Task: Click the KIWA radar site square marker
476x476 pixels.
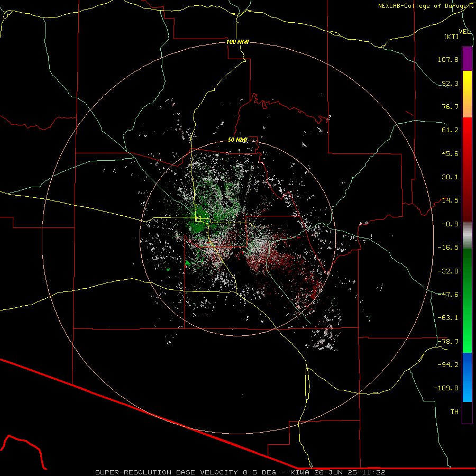Action: click(x=198, y=219)
